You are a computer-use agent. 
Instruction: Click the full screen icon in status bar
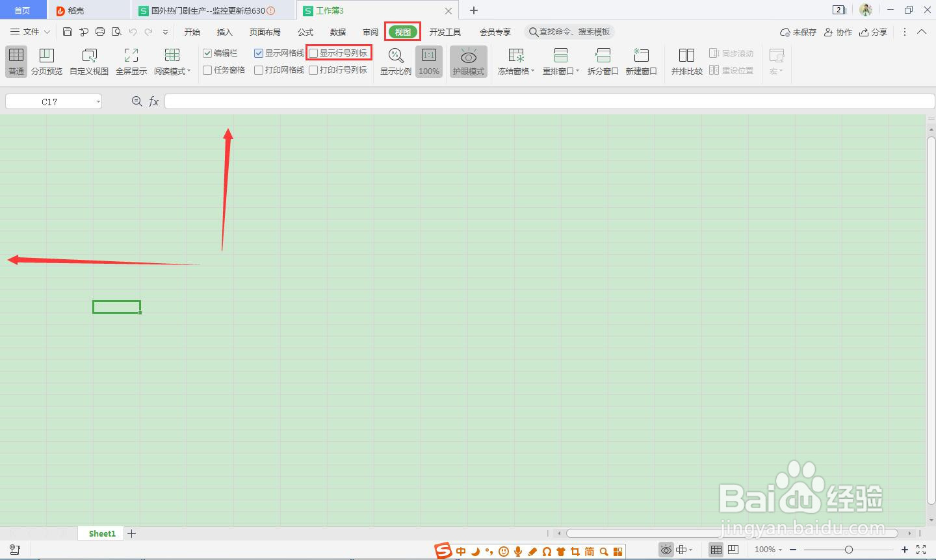921,550
